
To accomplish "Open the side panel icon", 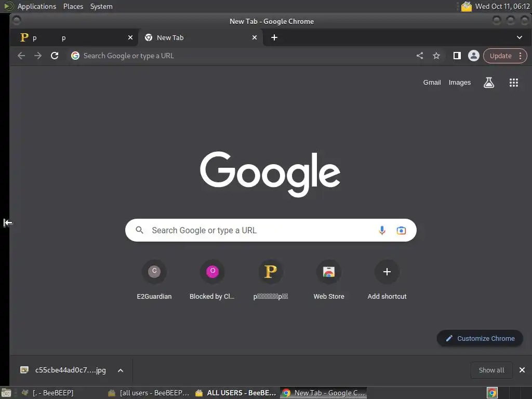I will tap(457, 56).
